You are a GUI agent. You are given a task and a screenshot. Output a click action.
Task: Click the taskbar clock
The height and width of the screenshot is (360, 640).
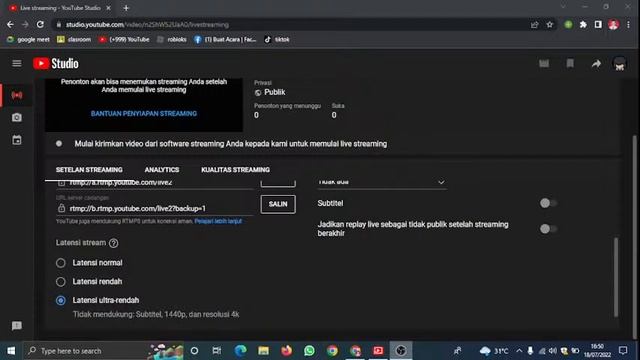[597, 351]
